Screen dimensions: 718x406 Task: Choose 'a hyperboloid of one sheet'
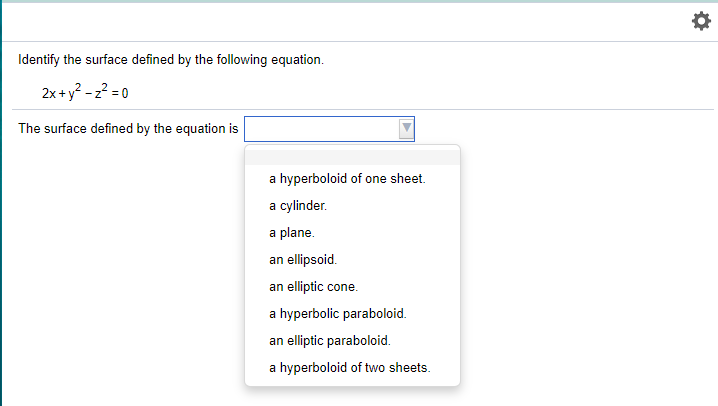click(347, 179)
